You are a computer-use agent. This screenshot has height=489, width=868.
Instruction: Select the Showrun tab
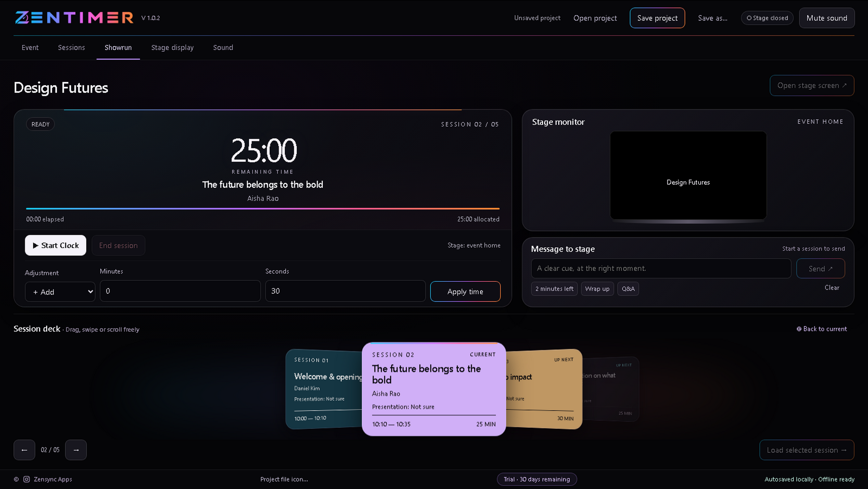pos(118,47)
